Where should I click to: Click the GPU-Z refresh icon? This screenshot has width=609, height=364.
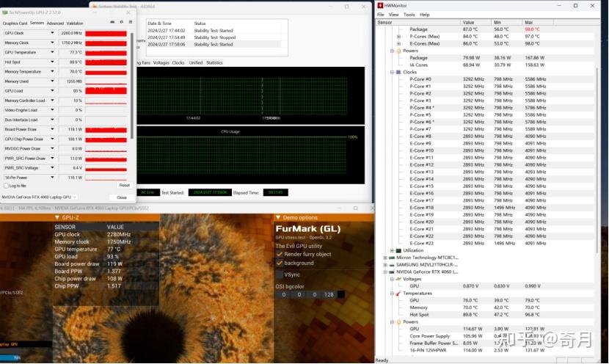coord(122,22)
